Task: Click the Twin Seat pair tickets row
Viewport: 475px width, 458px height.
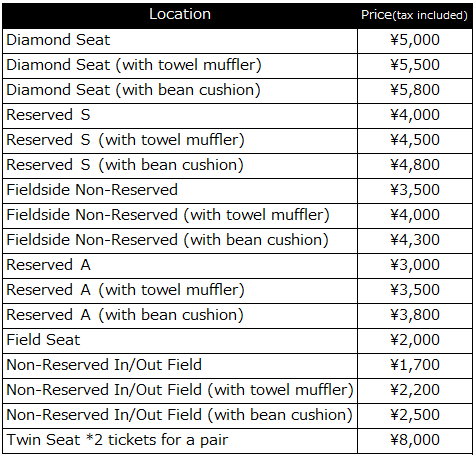Action: click(x=237, y=440)
